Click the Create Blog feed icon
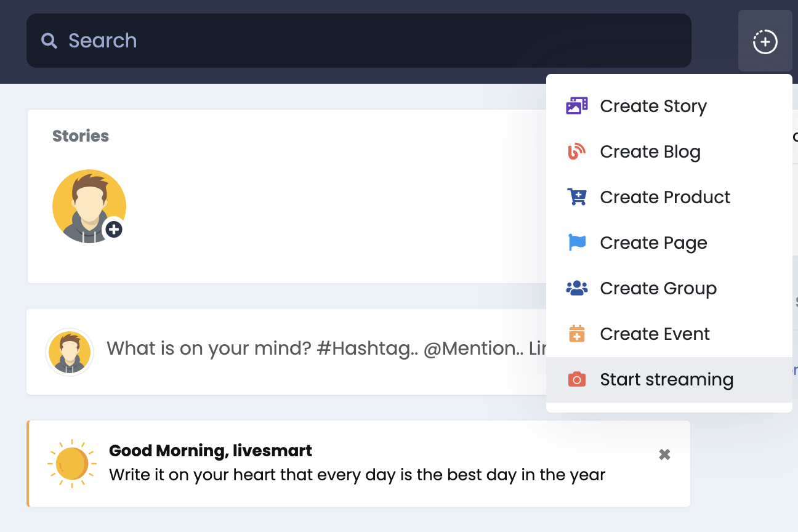 [577, 151]
